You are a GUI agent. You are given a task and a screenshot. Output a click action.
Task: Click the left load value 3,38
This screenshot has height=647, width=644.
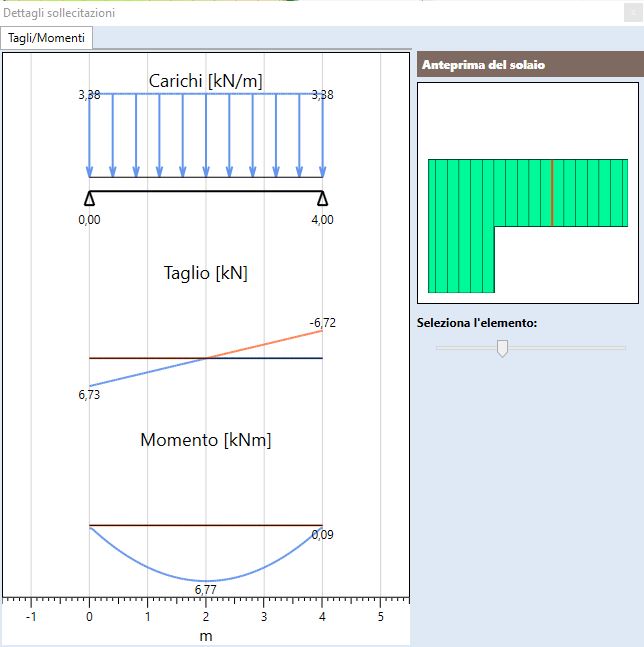[89, 95]
